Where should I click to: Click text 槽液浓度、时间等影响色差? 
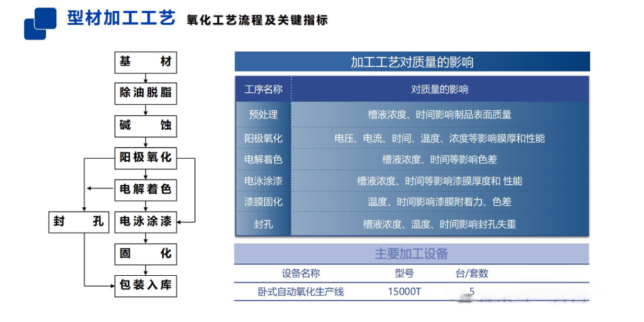440,160
